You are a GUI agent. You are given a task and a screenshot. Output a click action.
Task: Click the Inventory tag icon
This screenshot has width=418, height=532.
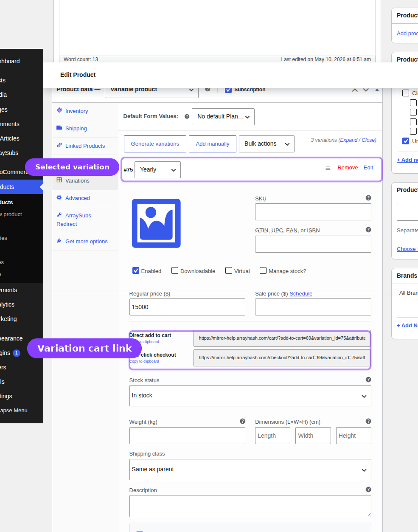59,110
